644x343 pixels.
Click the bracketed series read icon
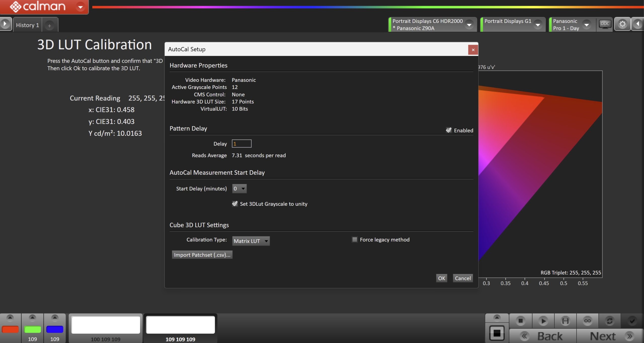click(565, 321)
